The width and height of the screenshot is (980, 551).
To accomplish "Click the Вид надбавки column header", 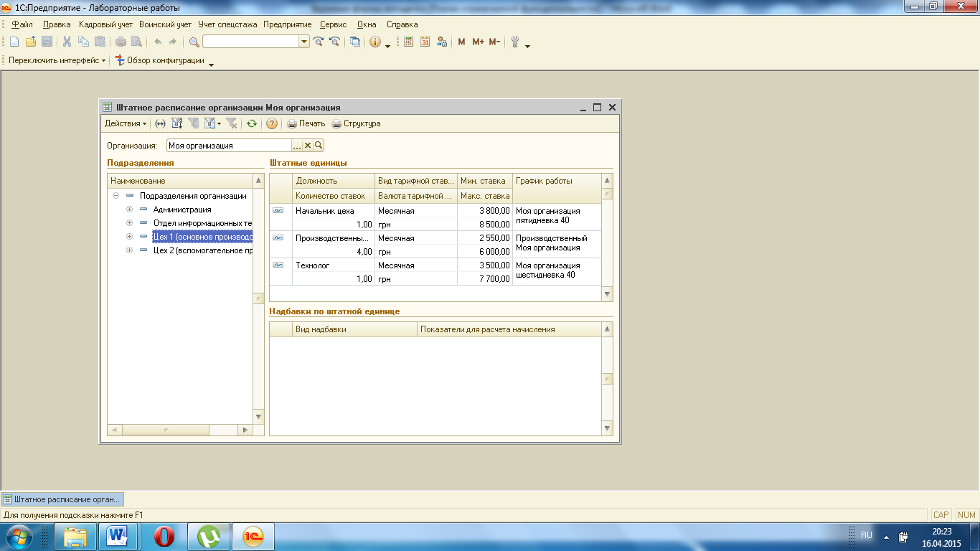I will point(354,329).
